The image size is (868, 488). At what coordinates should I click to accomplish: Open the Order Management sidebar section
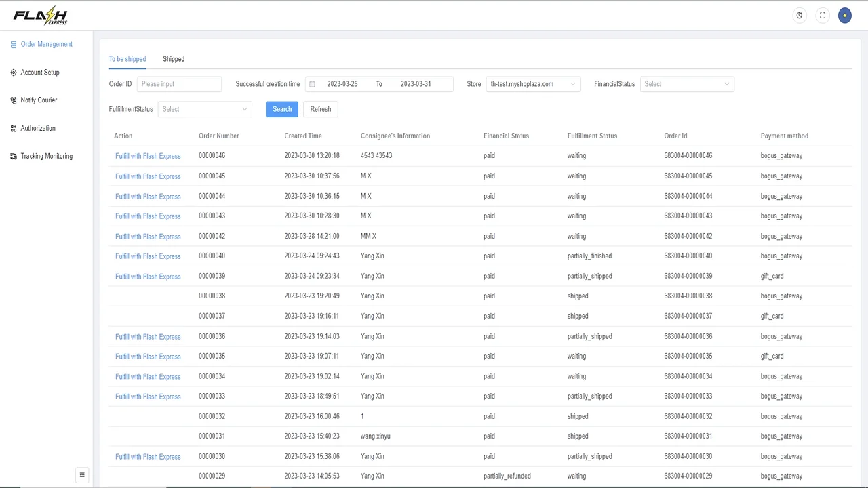click(x=46, y=44)
